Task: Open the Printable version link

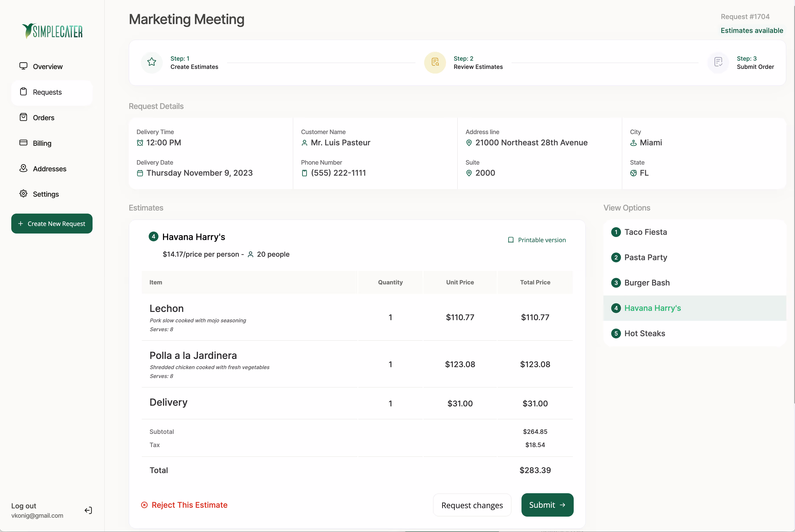Action: pos(537,240)
